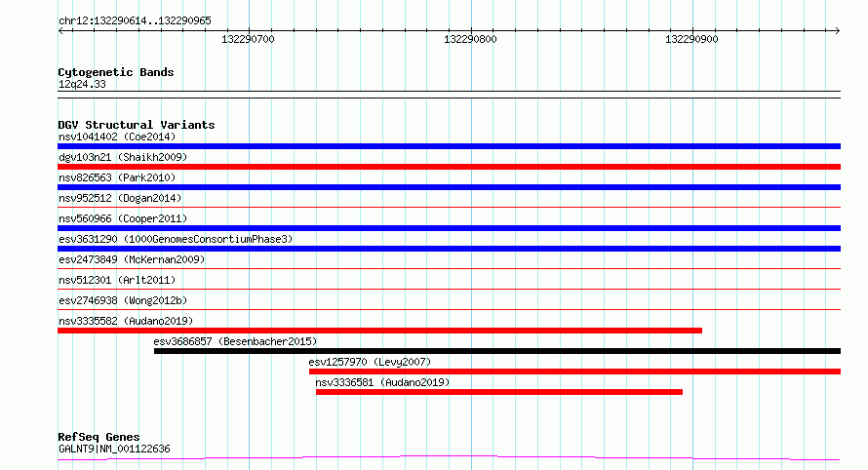Click the DGV Structural Variants track heading
The width and height of the screenshot is (868, 470).
point(137,125)
